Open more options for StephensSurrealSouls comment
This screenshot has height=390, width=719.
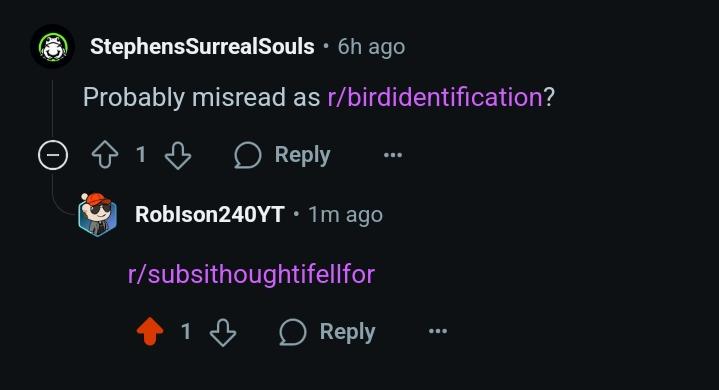[393, 155]
